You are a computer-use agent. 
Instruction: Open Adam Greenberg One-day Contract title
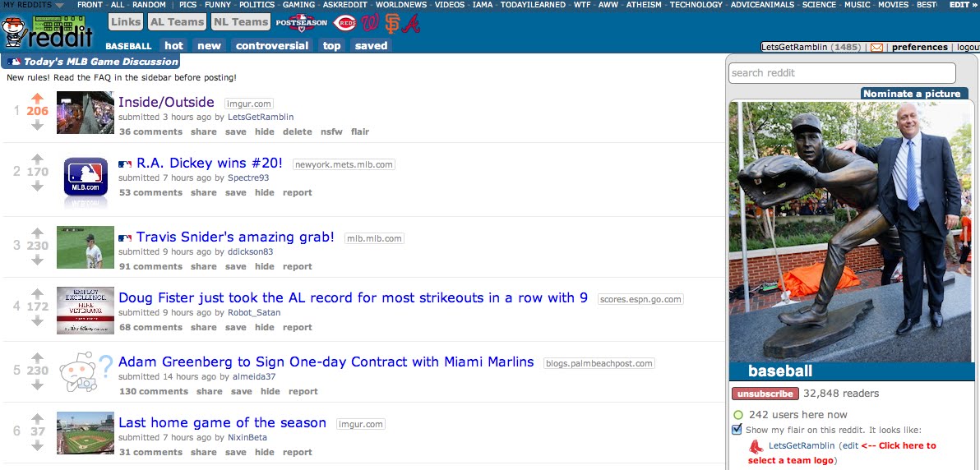point(326,362)
